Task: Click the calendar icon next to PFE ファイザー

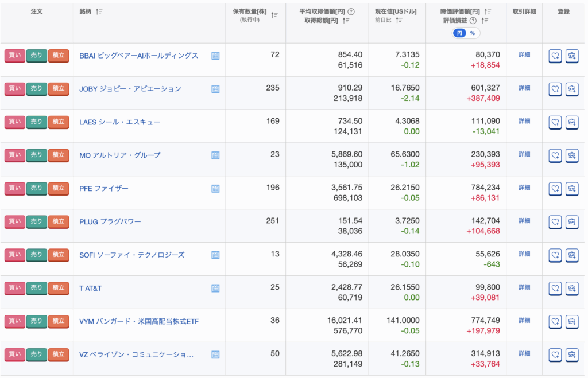Action: tap(215, 189)
